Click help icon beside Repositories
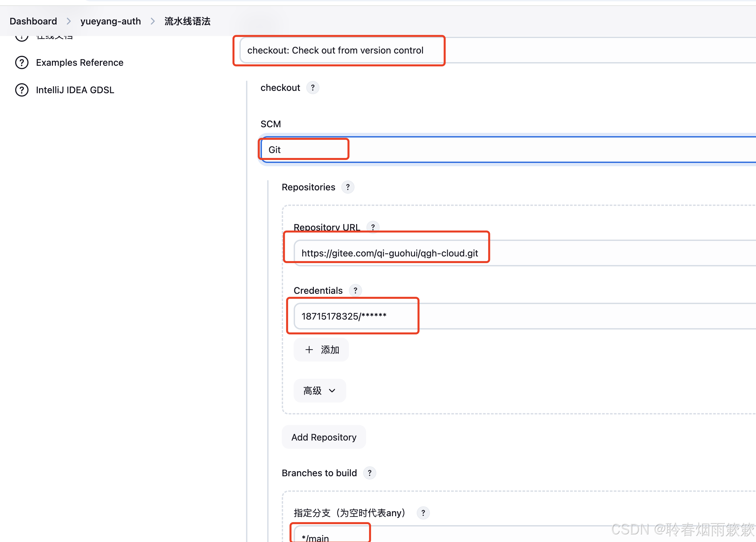 [x=348, y=187]
